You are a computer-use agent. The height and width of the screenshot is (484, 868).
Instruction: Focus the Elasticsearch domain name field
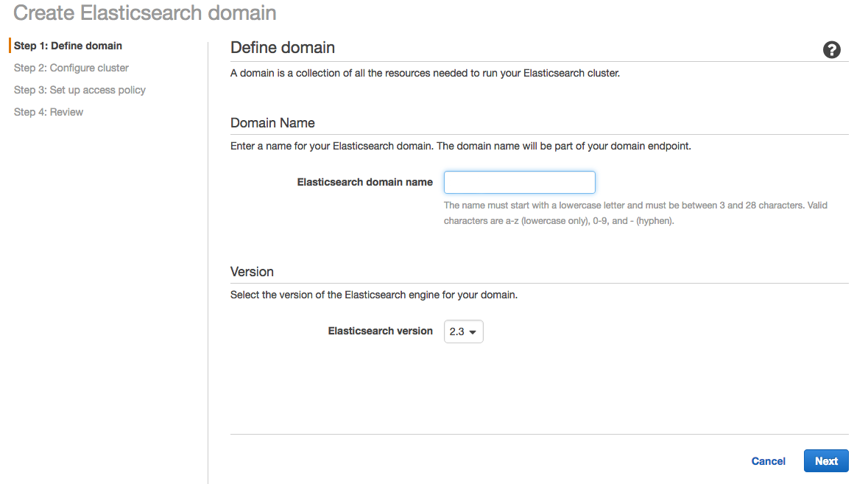click(x=519, y=182)
